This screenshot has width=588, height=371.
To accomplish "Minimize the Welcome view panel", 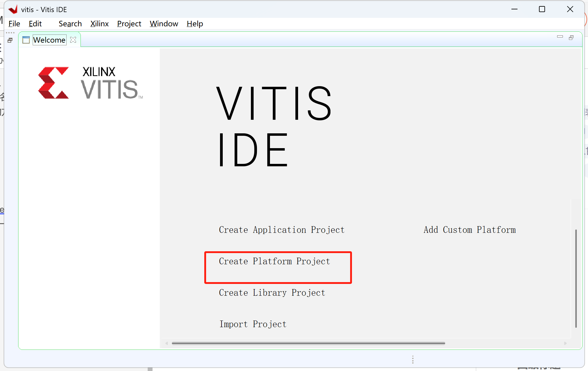I will [x=560, y=37].
